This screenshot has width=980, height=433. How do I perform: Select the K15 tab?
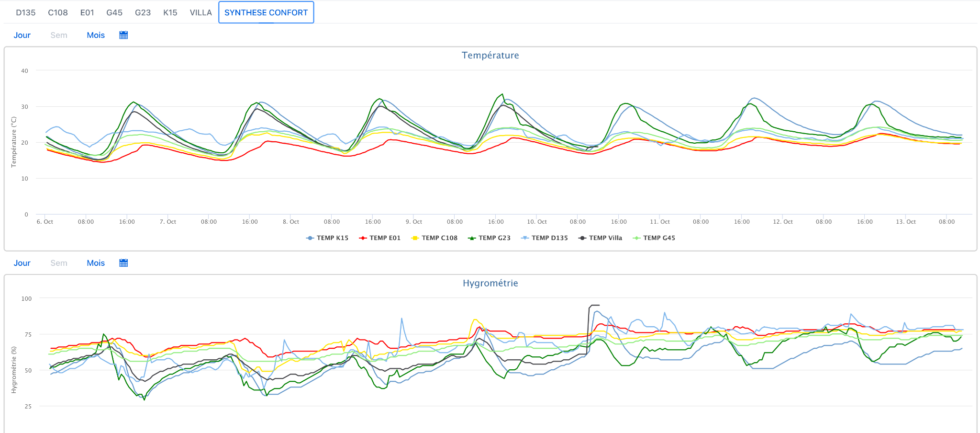(170, 12)
